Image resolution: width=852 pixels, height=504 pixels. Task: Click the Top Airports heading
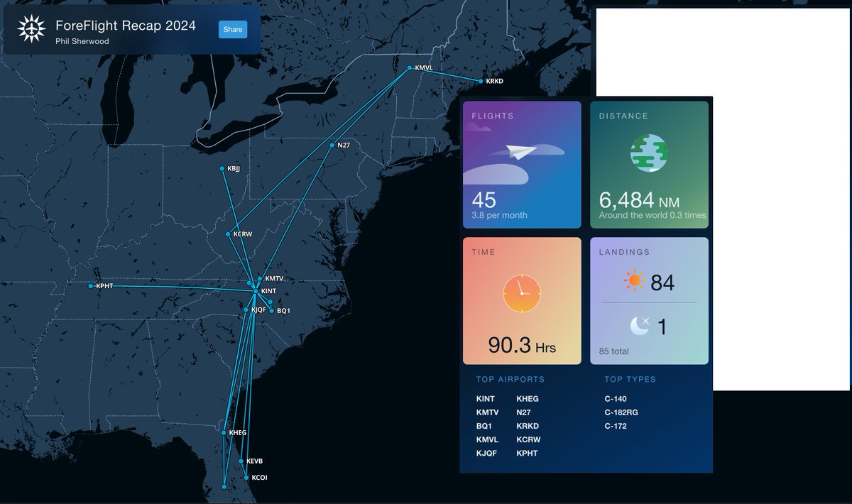510,379
